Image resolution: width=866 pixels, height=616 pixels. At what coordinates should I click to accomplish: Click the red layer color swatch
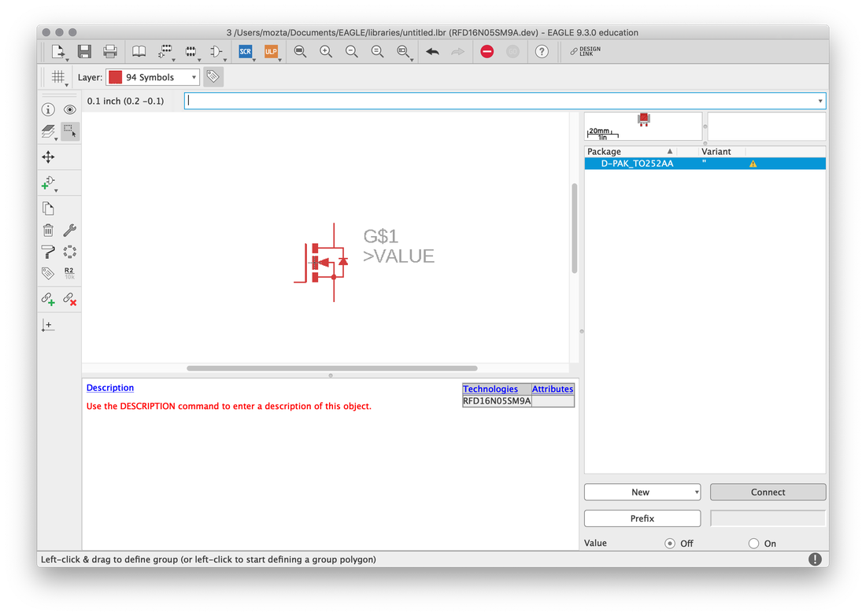[115, 77]
